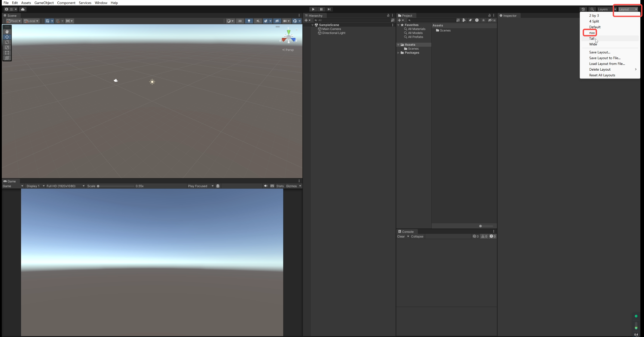Choose the Tall layout from the menu
The height and width of the screenshot is (337, 644).
(x=592, y=38)
